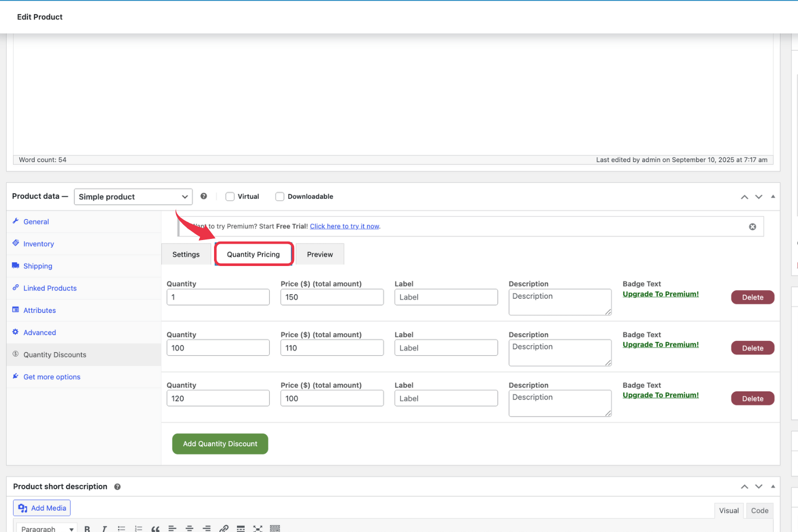The width and height of the screenshot is (798, 532).
Task: Enable the Virtual product checkbox
Action: (x=230, y=196)
